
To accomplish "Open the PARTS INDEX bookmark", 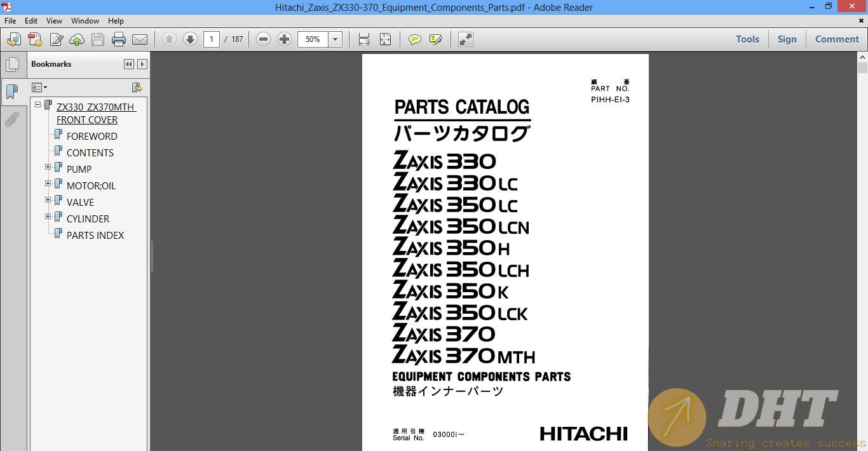I will tap(95, 235).
